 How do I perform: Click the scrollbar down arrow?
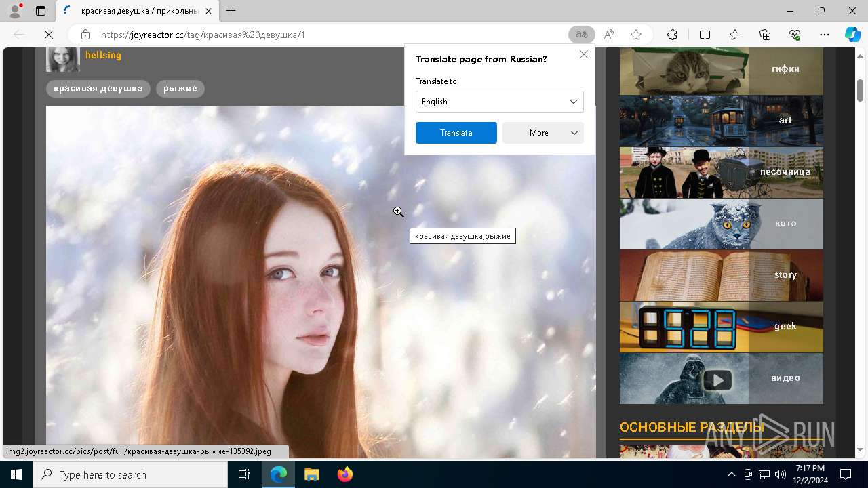coord(861,450)
